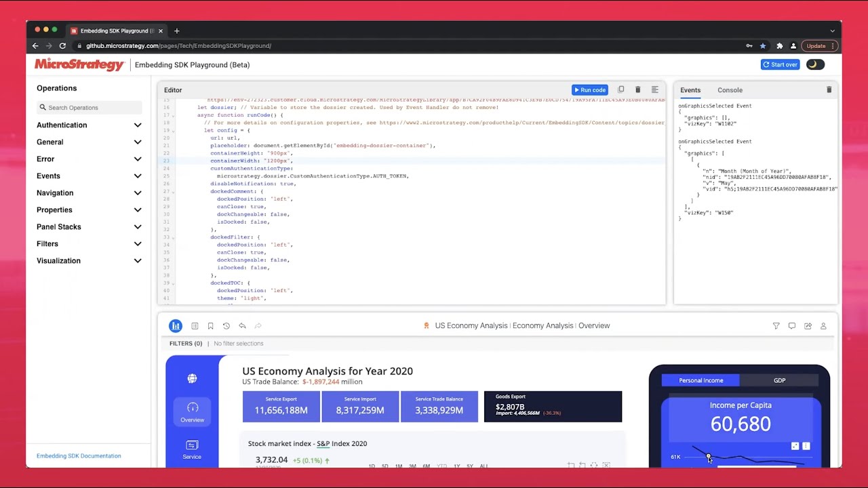Click the Search Operations field
This screenshot has height=488, width=868.
(90, 108)
